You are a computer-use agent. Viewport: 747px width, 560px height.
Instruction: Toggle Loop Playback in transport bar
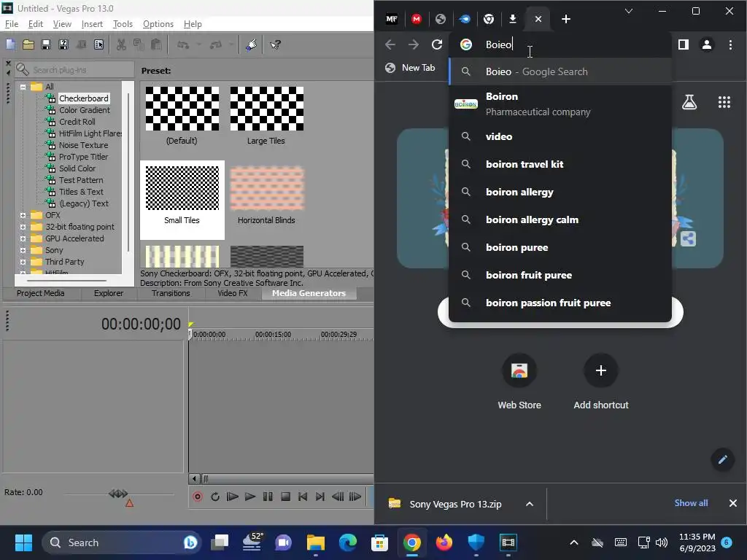click(x=215, y=497)
